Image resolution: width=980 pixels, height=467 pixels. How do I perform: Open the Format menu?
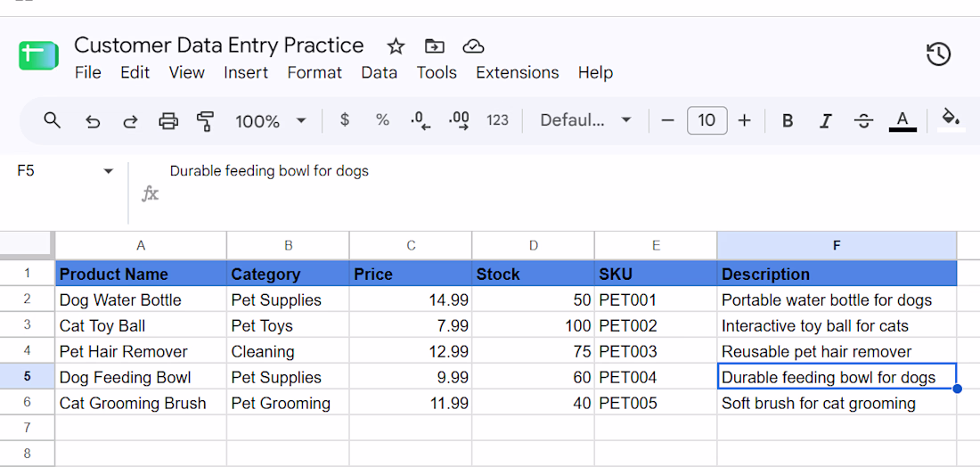(x=314, y=72)
